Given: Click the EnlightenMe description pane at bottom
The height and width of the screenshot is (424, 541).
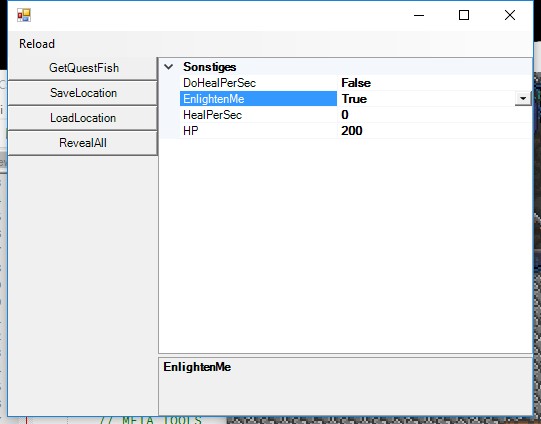Looking at the screenshot, I should [x=345, y=386].
